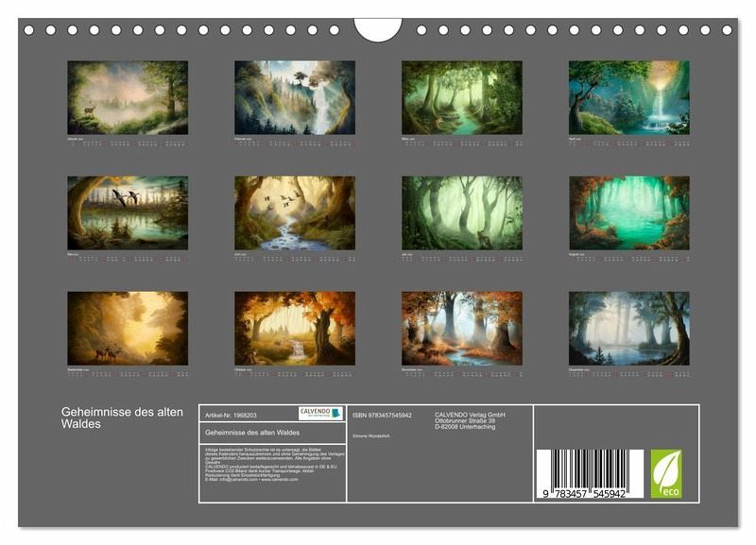Select the December foggy blue forest image
The height and width of the screenshot is (545, 756).
point(628,328)
